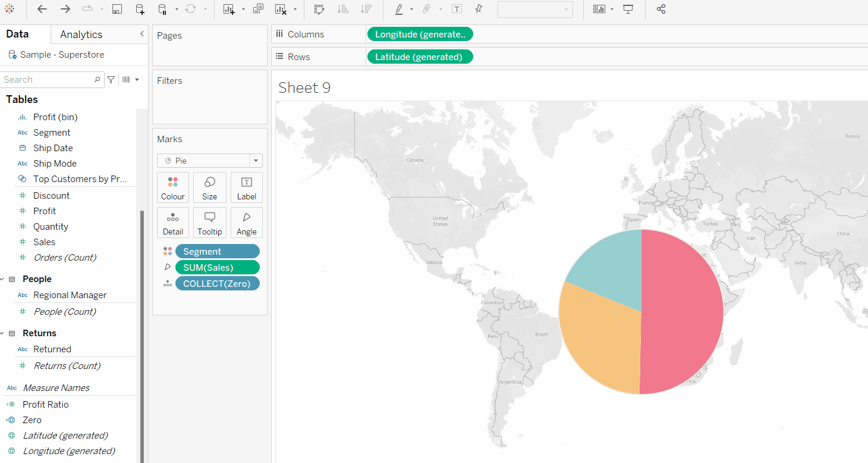
Task: Click the Show Me chart icon
Action: tap(599, 9)
